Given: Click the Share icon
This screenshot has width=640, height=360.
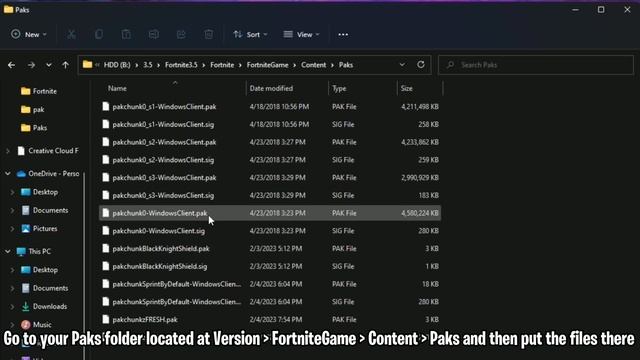Looking at the screenshot, I should (181, 35).
